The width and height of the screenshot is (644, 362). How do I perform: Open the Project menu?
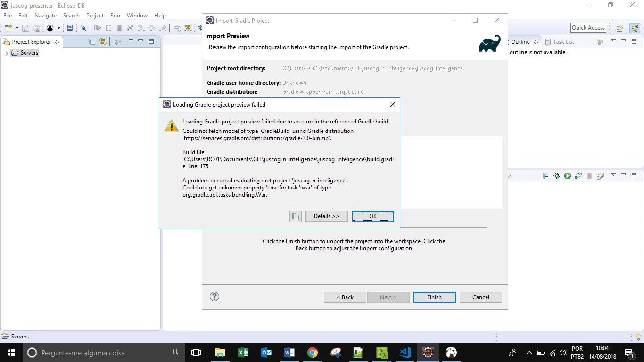point(95,16)
